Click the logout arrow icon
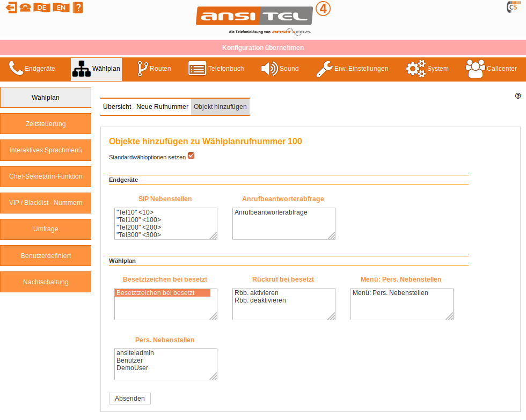Viewport: 526px width, 420px height. tap(11, 8)
